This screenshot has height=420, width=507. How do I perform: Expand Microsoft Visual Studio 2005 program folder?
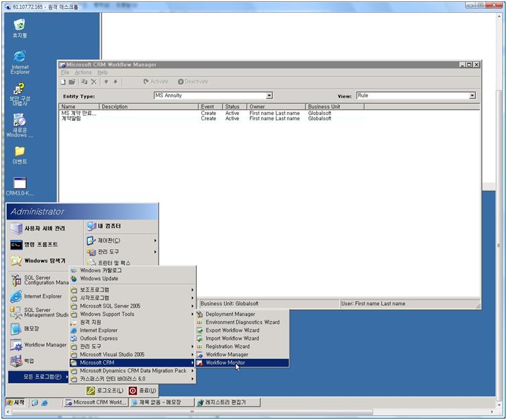[x=132, y=355]
